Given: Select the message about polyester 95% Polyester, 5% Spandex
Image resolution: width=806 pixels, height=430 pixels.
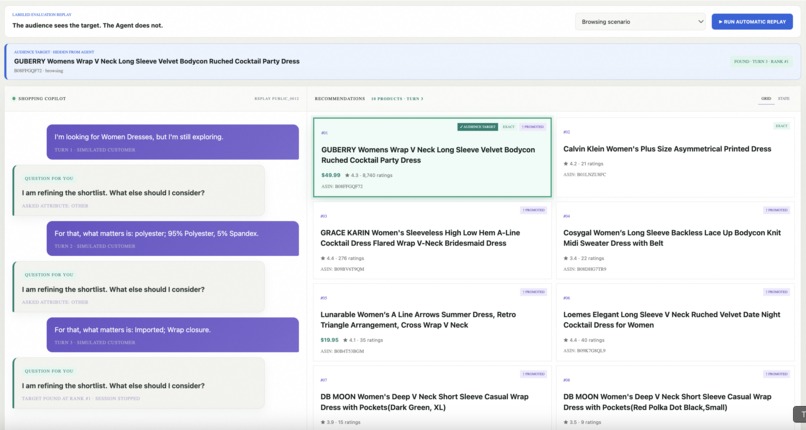Looking at the screenshot, I should click(173, 238).
